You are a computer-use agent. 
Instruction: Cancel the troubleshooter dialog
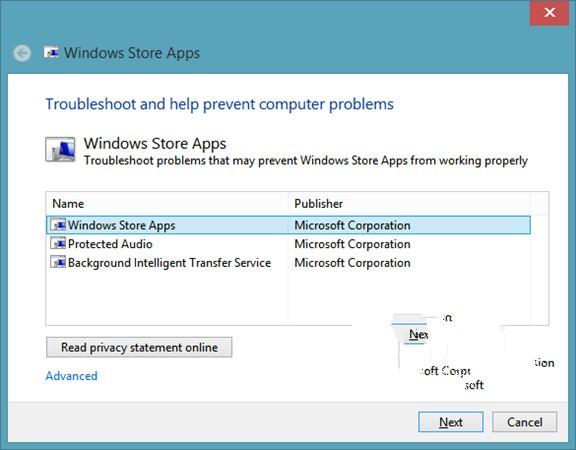525,422
